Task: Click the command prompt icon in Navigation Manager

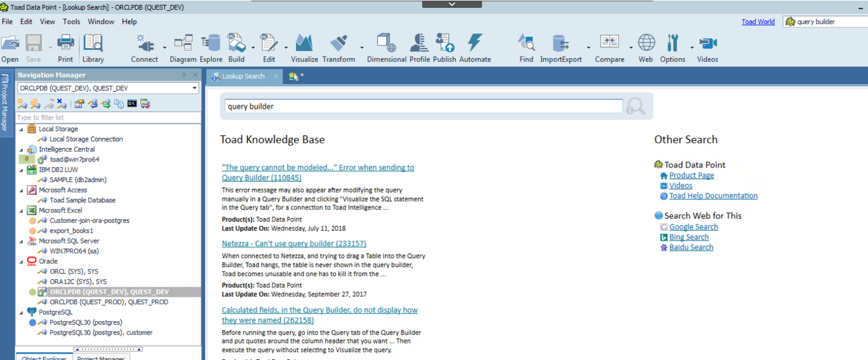Action: tap(132, 104)
